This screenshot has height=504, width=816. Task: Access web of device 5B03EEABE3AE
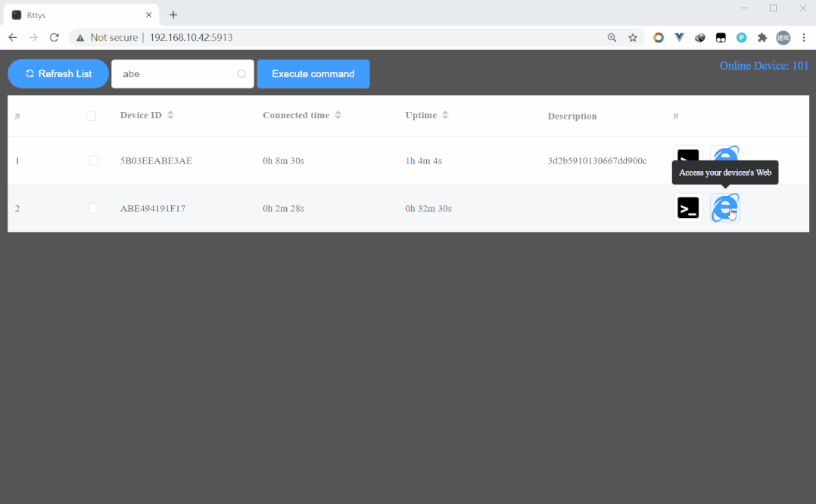pos(724,155)
